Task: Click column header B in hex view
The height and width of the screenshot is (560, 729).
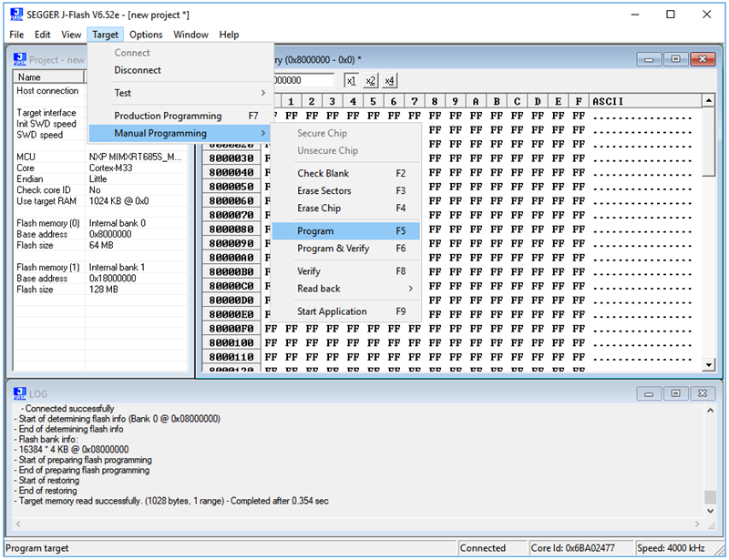Action: (x=496, y=101)
